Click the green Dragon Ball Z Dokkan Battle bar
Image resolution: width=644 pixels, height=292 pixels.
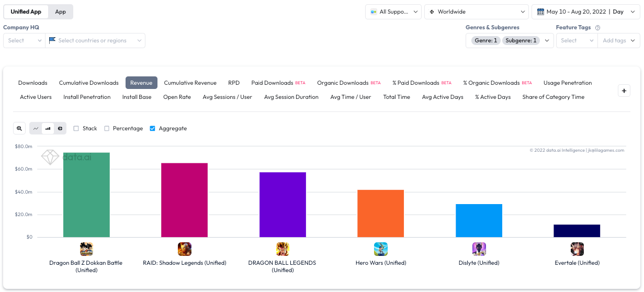click(86, 195)
